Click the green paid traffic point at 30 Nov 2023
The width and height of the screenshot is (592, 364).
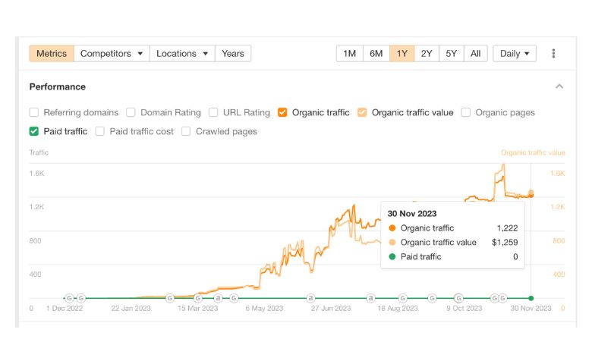(531, 298)
